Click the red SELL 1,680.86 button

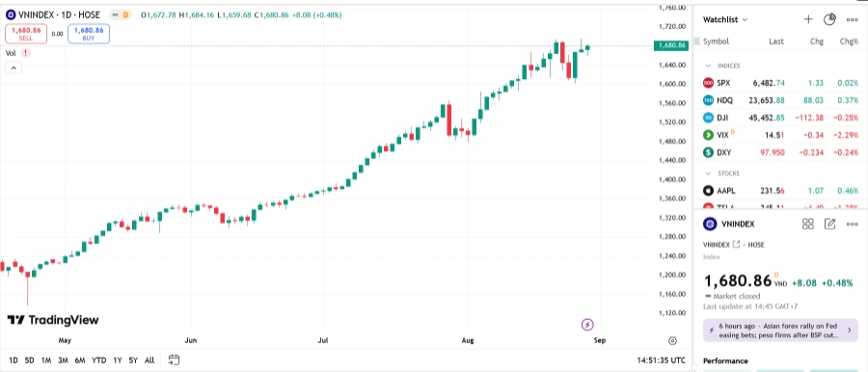tap(26, 34)
